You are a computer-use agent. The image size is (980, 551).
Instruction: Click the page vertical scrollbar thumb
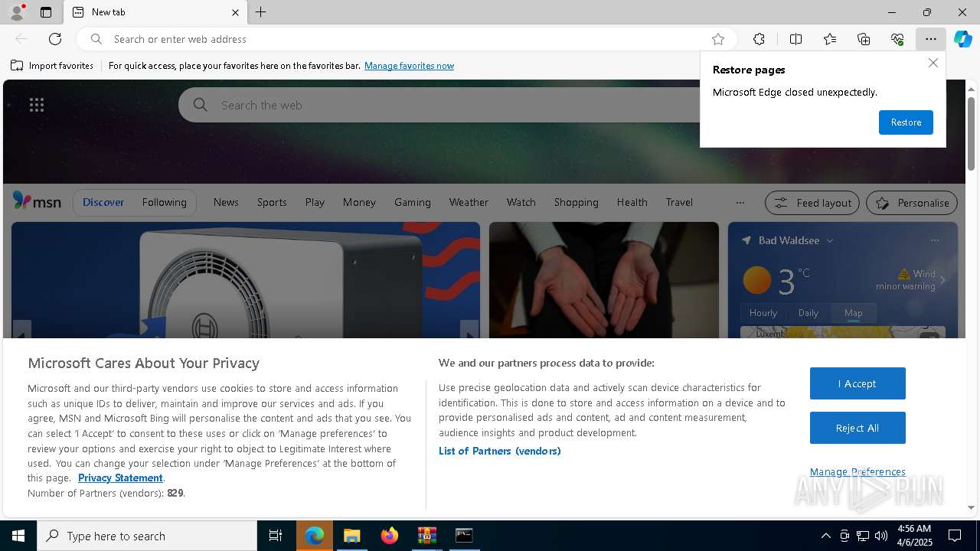[x=971, y=134]
